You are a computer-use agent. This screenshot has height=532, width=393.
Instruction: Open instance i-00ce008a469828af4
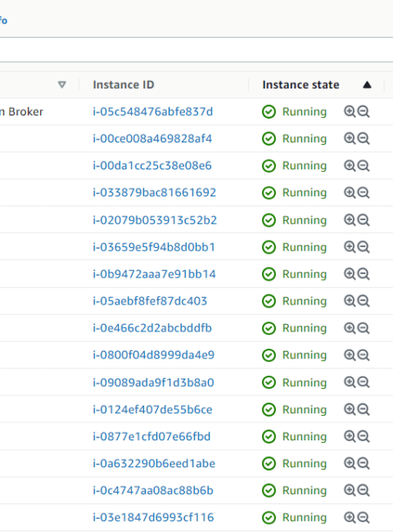click(x=152, y=138)
